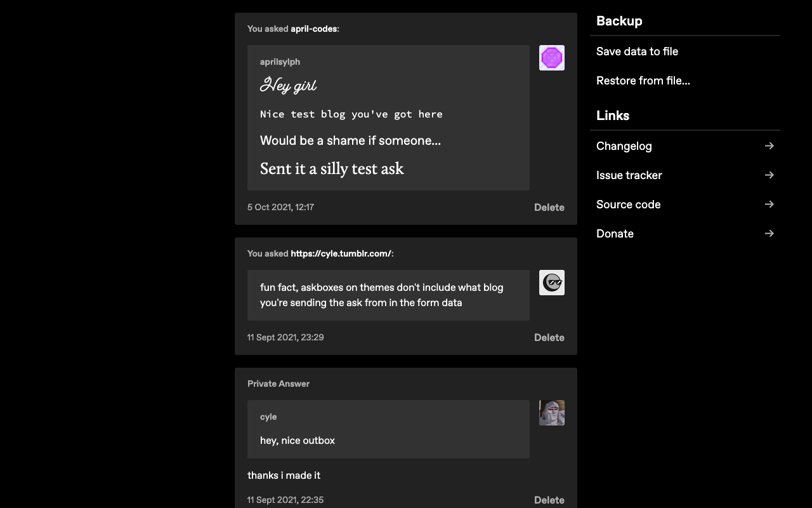
Task: Delete the cyle.tumblr.com ask
Action: [549, 337]
